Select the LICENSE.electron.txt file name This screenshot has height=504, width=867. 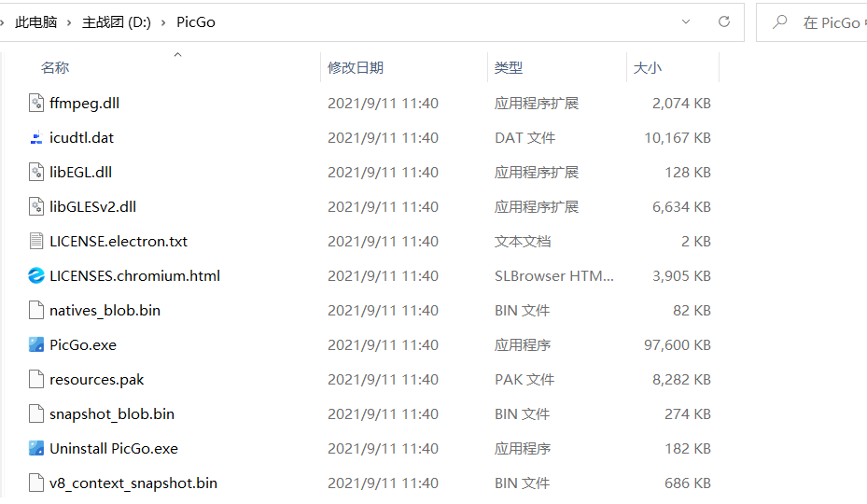point(119,241)
